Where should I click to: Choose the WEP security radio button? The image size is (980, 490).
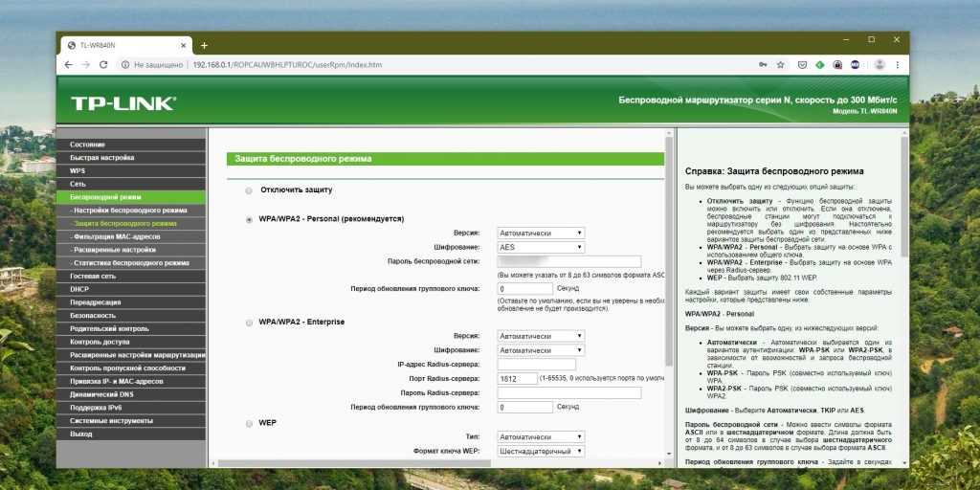[x=249, y=422]
